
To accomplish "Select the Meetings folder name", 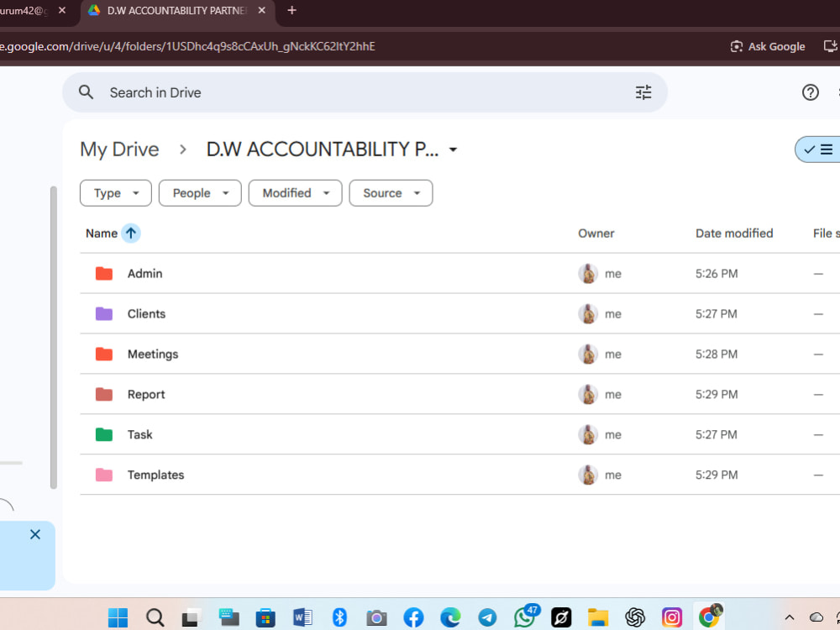I will 153,354.
